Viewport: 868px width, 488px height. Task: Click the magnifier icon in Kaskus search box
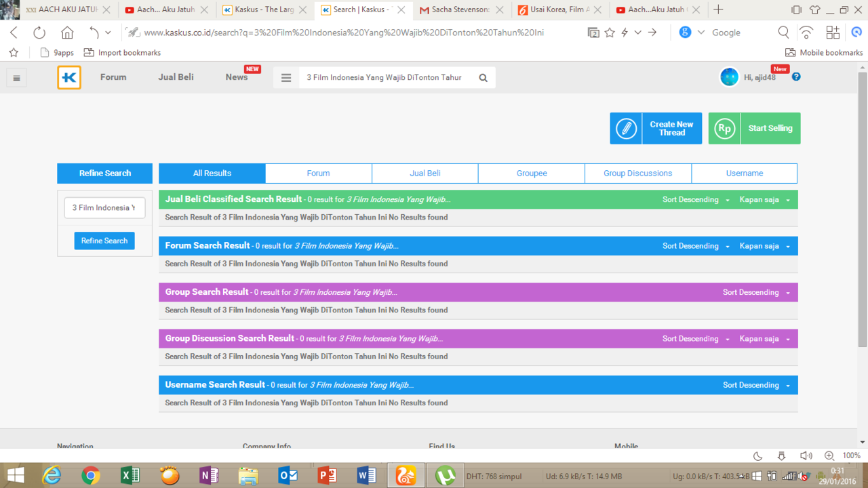coord(483,78)
